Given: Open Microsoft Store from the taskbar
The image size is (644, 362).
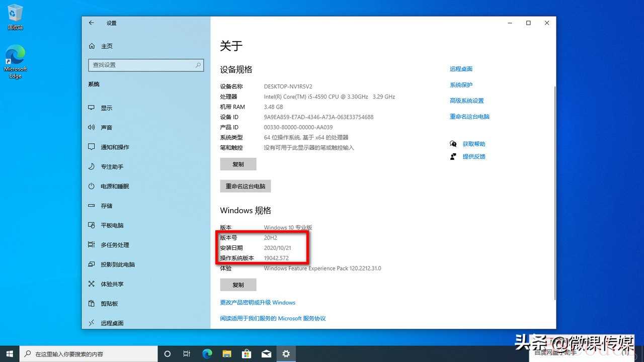Looking at the screenshot, I should coord(247,354).
